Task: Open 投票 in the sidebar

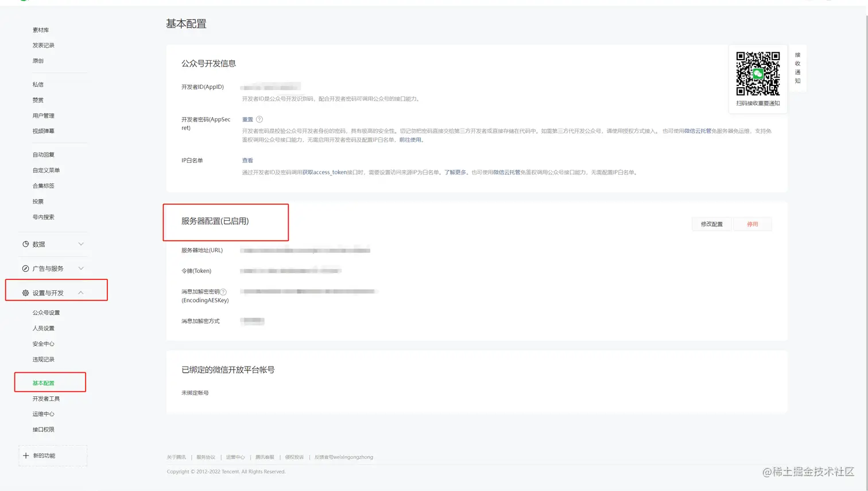Action: tap(38, 201)
